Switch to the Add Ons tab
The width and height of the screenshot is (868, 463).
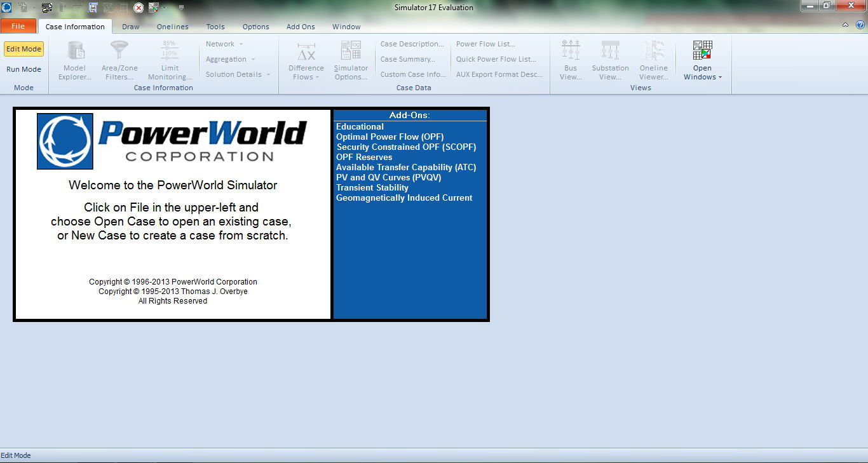301,27
